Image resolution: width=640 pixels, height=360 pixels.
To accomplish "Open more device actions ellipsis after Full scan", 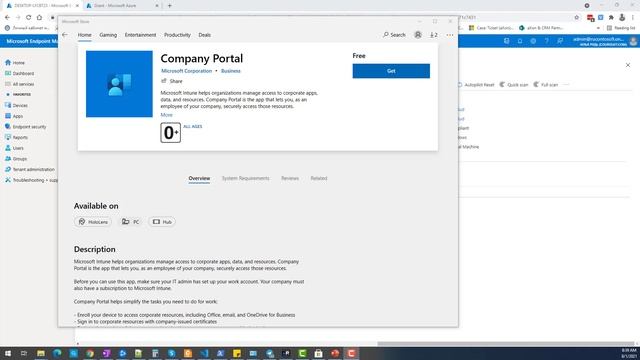I will point(566,84).
